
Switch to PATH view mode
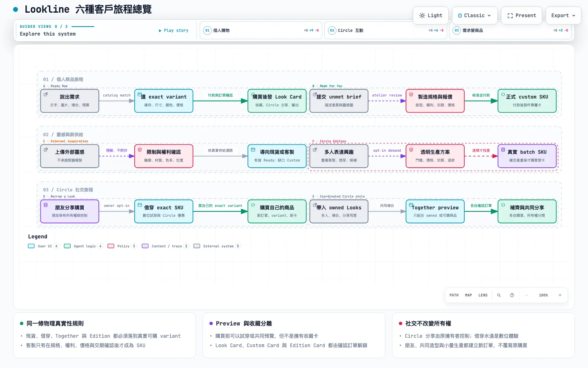[454, 295]
